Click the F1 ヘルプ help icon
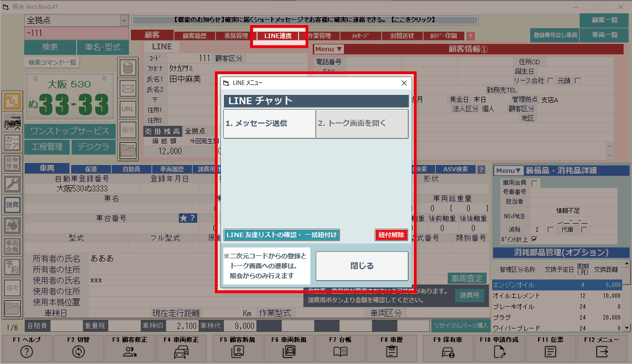Screen dimensions: 632x364 tap(27, 351)
